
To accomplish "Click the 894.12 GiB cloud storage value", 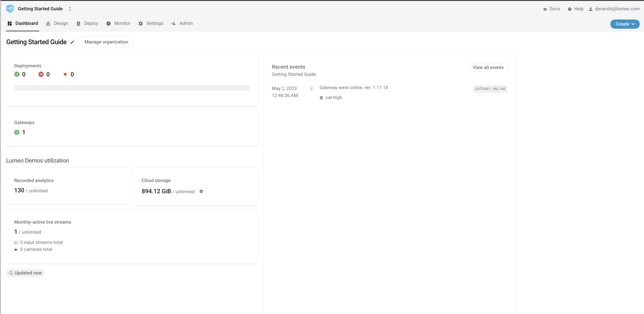I will 156,191.
